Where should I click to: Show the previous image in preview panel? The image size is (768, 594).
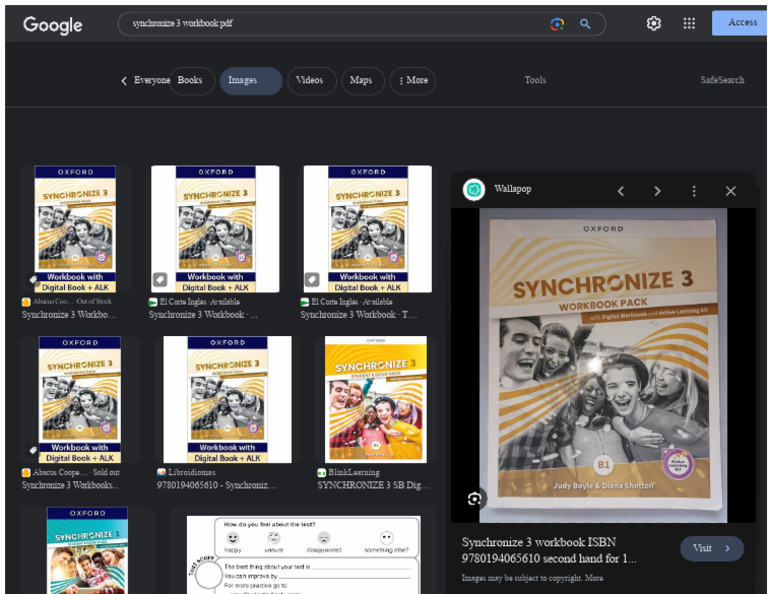click(621, 191)
